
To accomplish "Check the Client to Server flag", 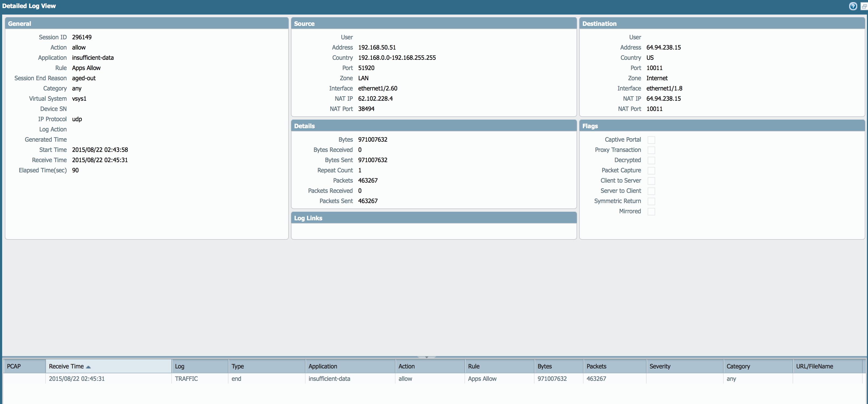I will [652, 181].
